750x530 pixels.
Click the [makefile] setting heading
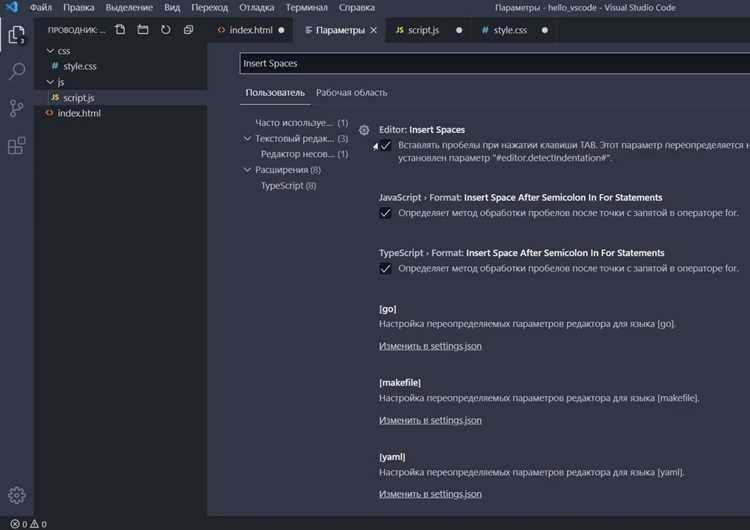[x=400, y=383]
